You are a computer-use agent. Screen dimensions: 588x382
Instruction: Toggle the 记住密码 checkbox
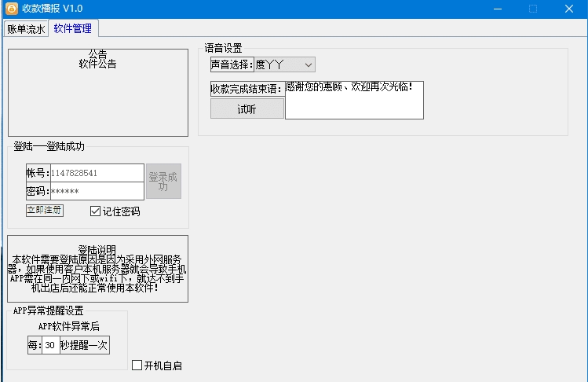(x=96, y=211)
